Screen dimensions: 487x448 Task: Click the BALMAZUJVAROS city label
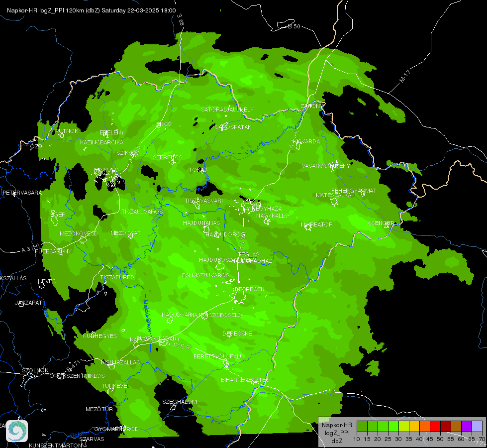tap(206, 275)
